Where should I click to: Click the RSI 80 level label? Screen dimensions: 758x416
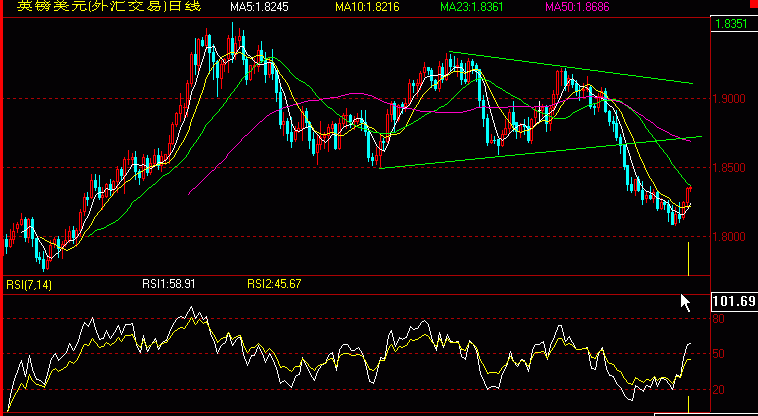point(719,319)
